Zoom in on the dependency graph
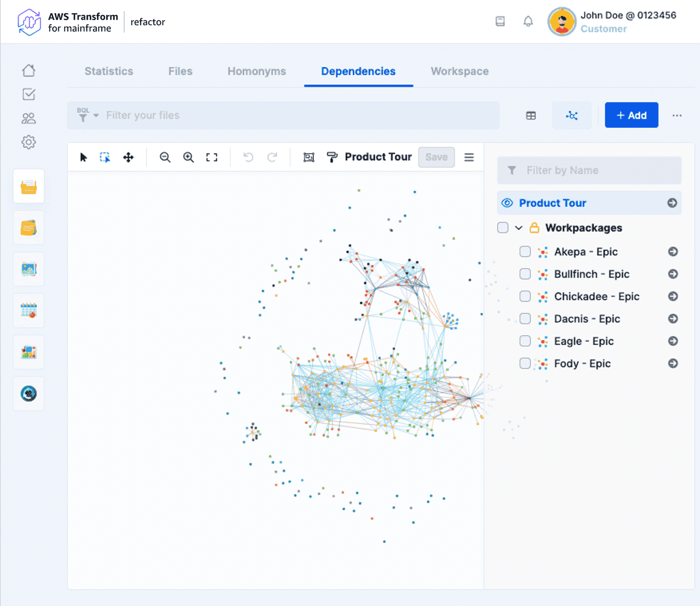The height and width of the screenshot is (606, 700). [188, 157]
